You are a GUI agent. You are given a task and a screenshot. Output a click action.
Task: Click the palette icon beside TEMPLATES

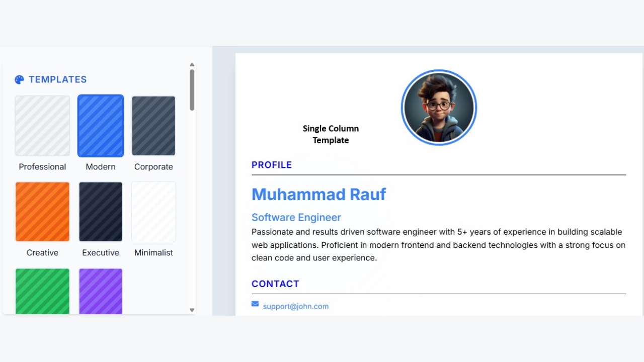pos(19,79)
